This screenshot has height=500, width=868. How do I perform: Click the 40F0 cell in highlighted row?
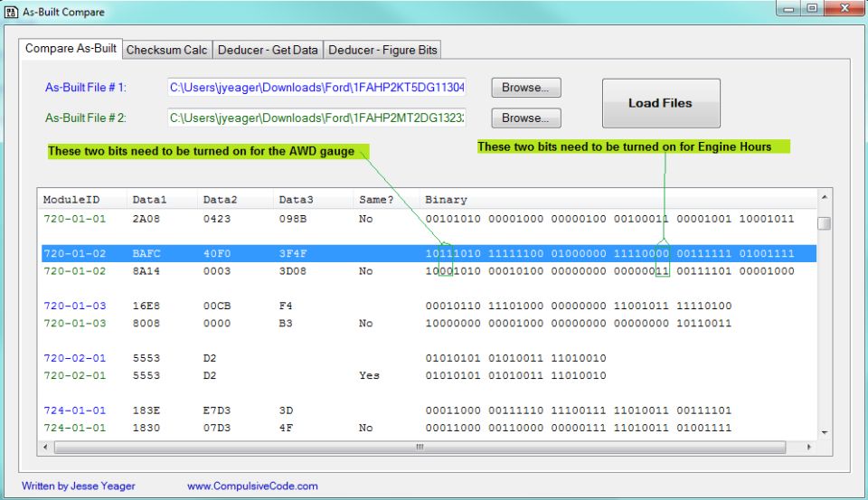click(x=217, y=253)
